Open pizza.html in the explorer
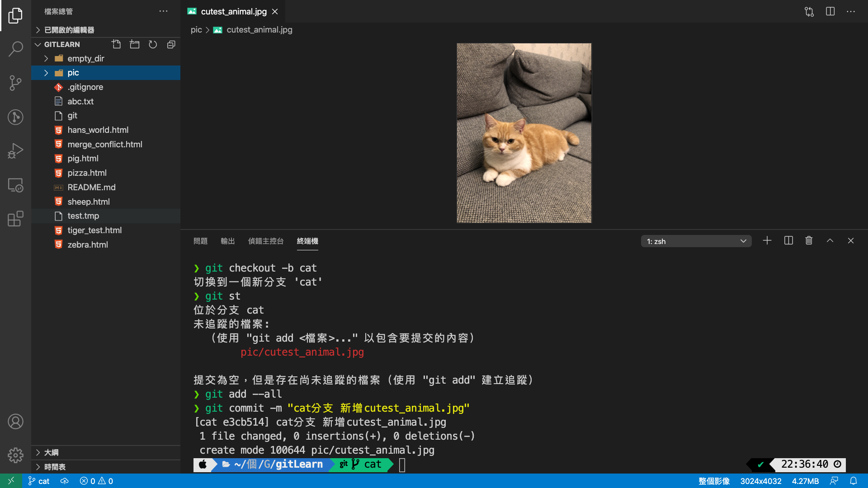Screen dimensions: 868x488 [106, 173]
